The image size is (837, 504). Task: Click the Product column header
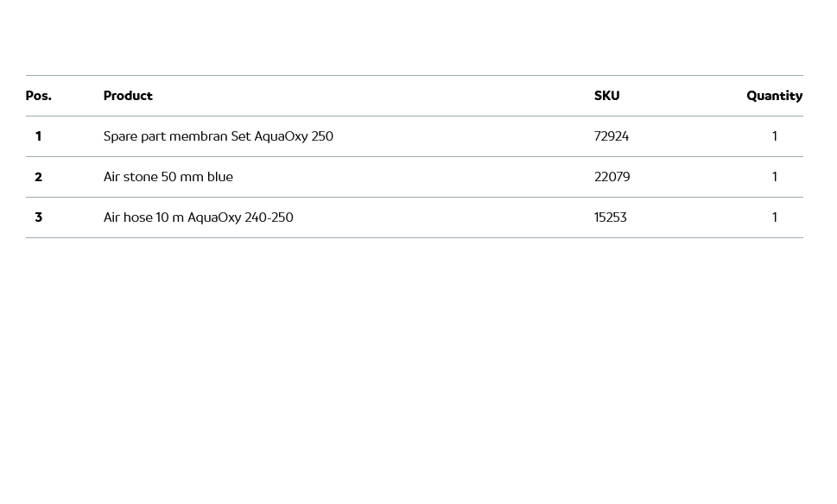pyautogui.click(x=128, y=96)
